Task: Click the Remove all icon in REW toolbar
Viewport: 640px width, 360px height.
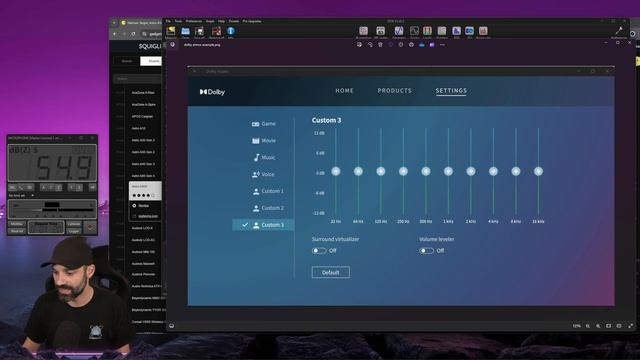Action: pyautogui.click(x=216, y=31)
